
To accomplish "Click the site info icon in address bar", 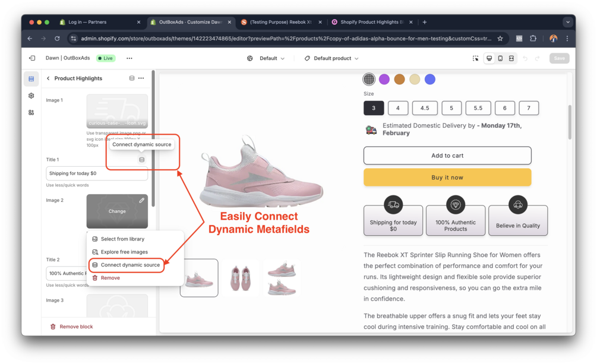I will (74, 39).
